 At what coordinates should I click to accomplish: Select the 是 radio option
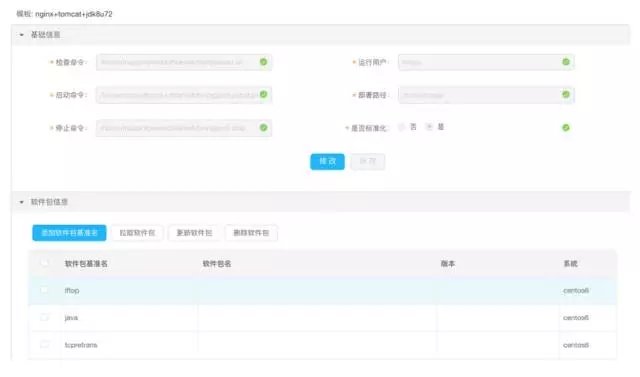click(429, 127)
